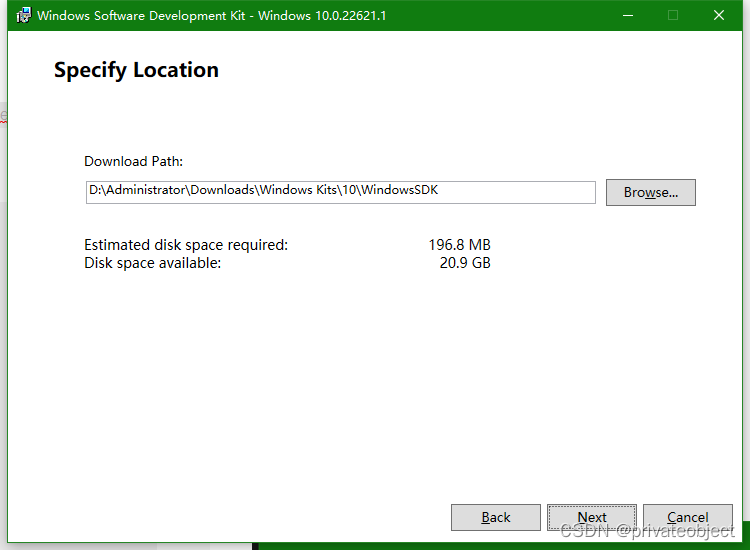Click the window title text Windows Software Development Kit
Viewport: 750px width, 550px height.
141,16
